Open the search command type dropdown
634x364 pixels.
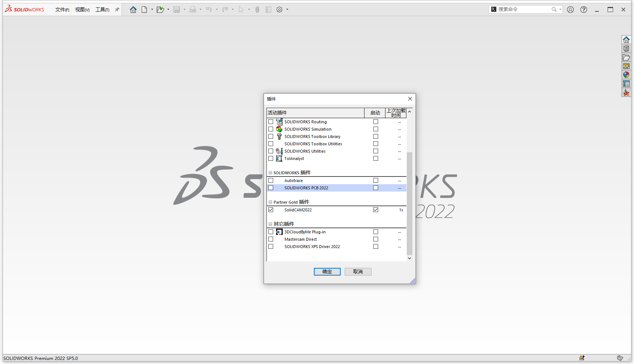pos(560,10)
